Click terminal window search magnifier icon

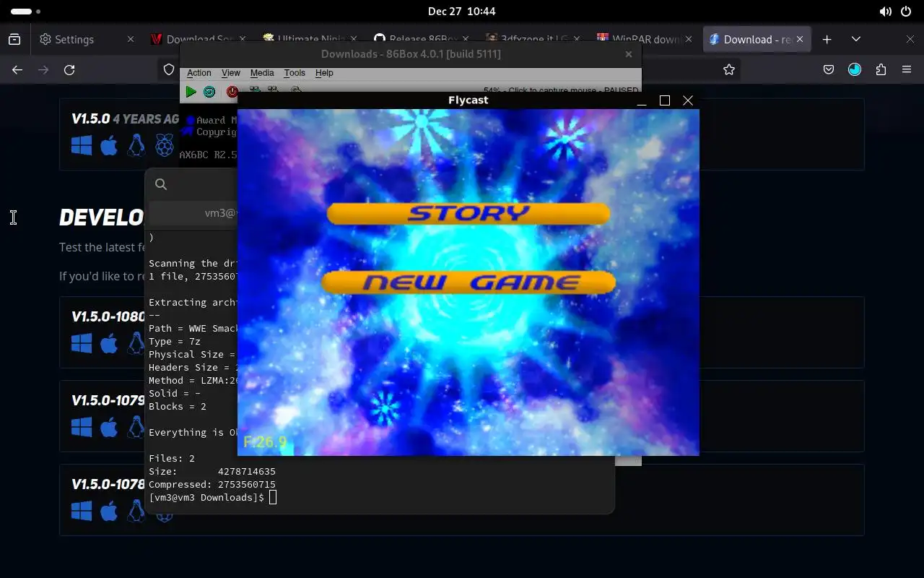coord(161,184)
